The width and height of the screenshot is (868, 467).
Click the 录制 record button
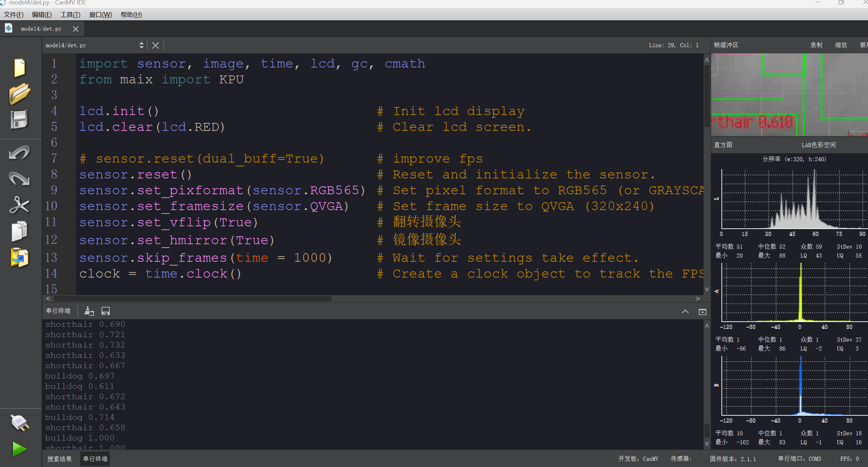click(x=816, y=45)
